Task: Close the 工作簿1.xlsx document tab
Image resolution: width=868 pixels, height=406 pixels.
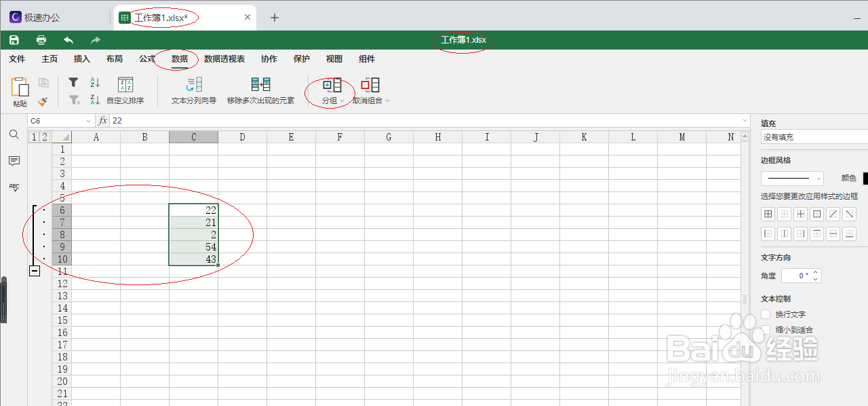Action: (x=248, y=18)
